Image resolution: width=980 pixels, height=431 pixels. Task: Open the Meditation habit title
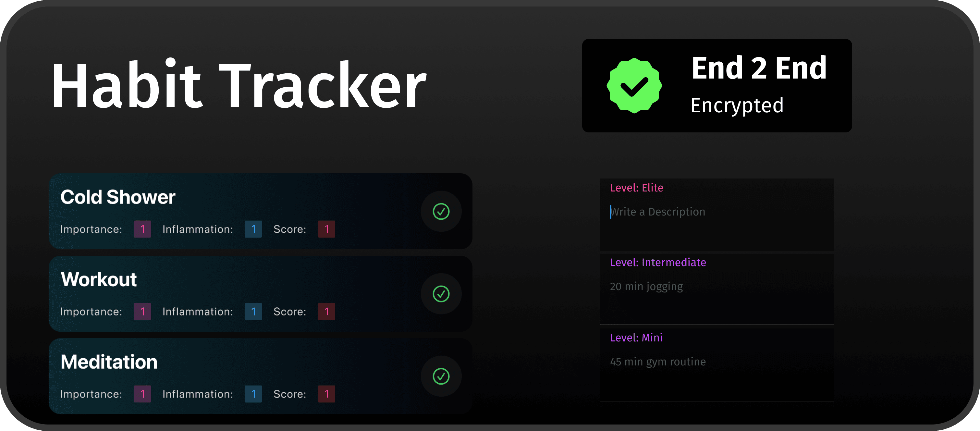tap(109, 362)
